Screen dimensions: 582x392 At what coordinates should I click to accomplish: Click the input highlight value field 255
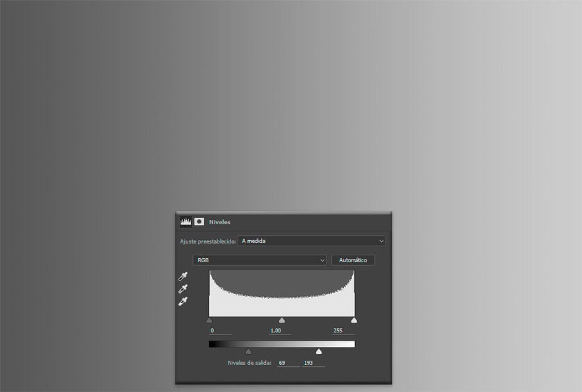click(x=343, y=330)
